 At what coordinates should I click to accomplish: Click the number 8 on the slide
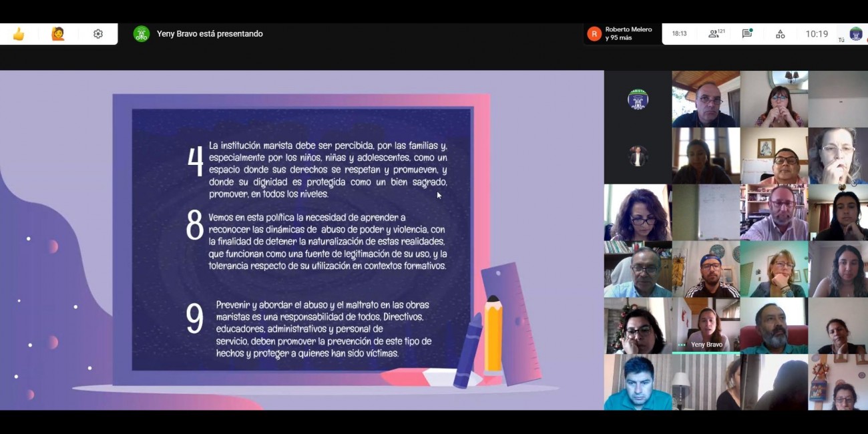tap(194, 226)
